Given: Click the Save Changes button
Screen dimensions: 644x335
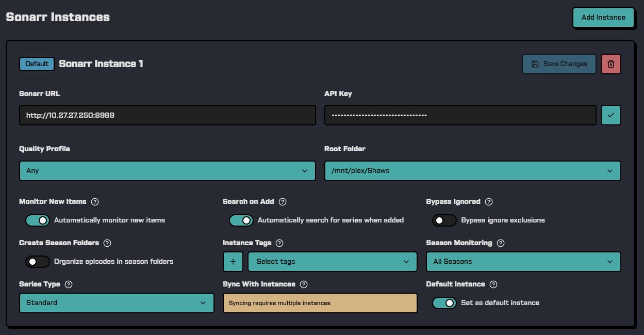Looking at the screenshot, I should (559, 64).
